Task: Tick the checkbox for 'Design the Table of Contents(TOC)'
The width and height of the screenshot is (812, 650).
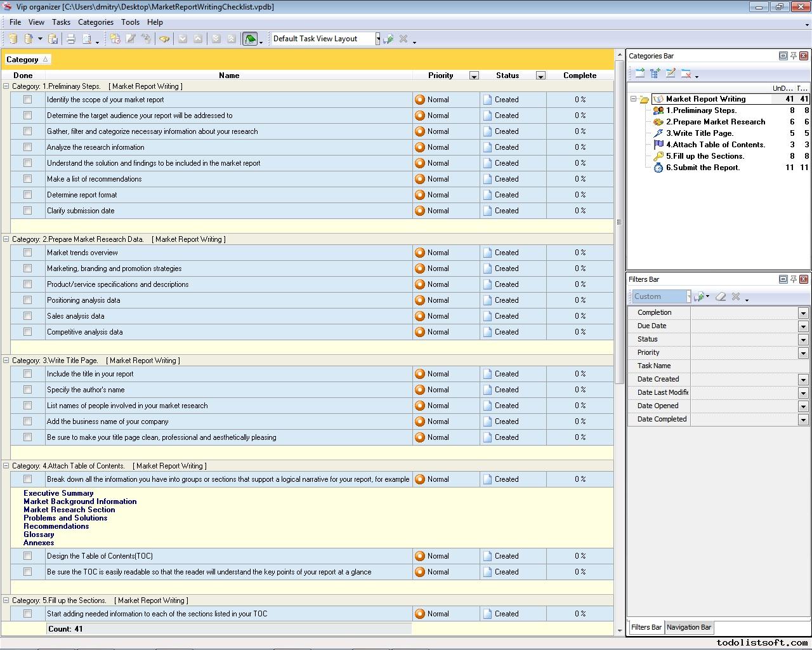Action: (x=27, y=556)
